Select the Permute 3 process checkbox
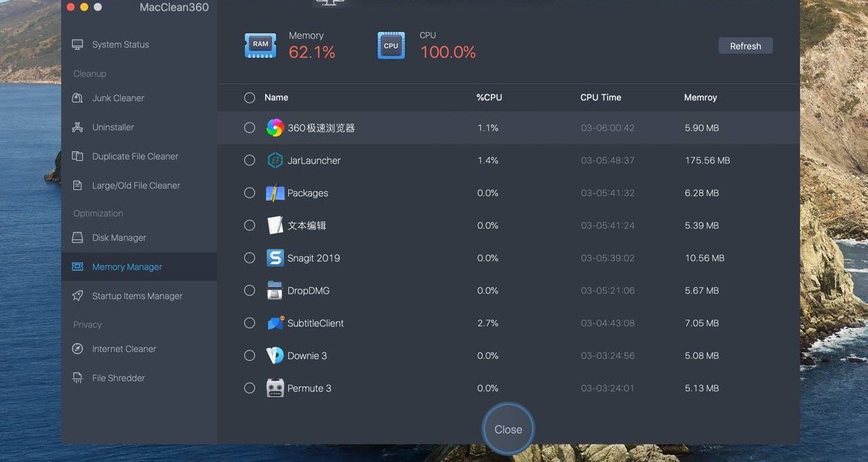This screenshot has width=868, height=462. click(250, 388)
